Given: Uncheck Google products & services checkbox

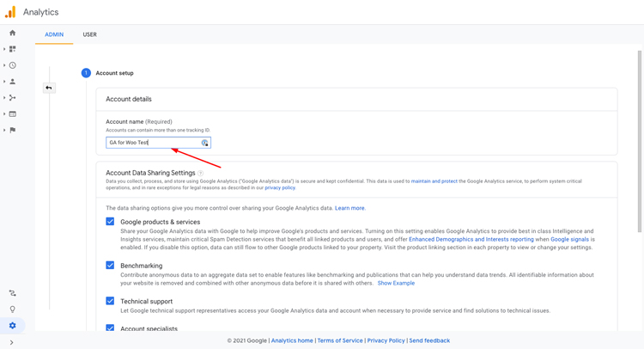Looking at the screenshot, I should 110,222.
